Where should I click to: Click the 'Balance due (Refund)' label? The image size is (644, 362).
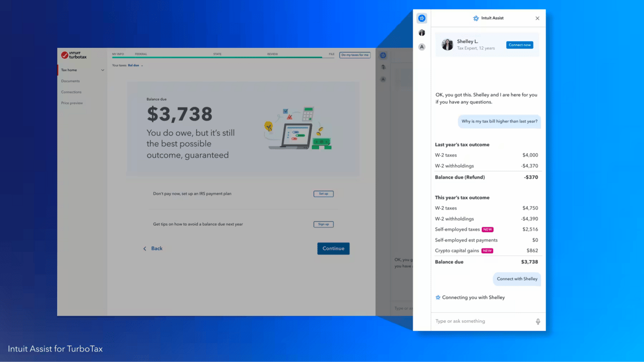[460, 177]
